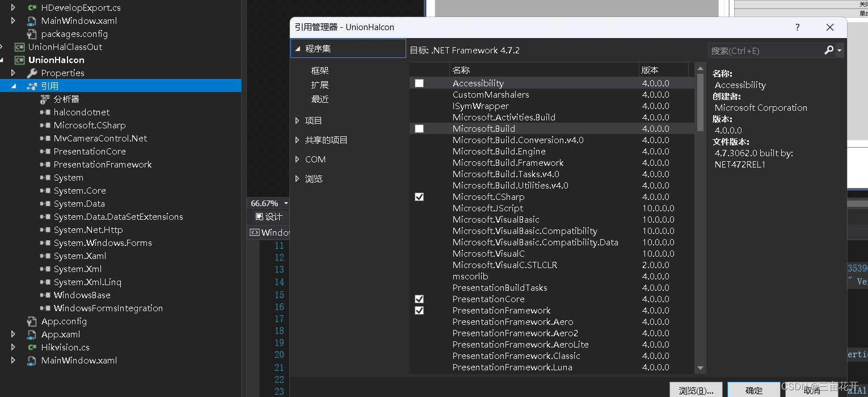Click the 确定 (OK) button
Screen dimensions: 868x397
tap(753, 390)
